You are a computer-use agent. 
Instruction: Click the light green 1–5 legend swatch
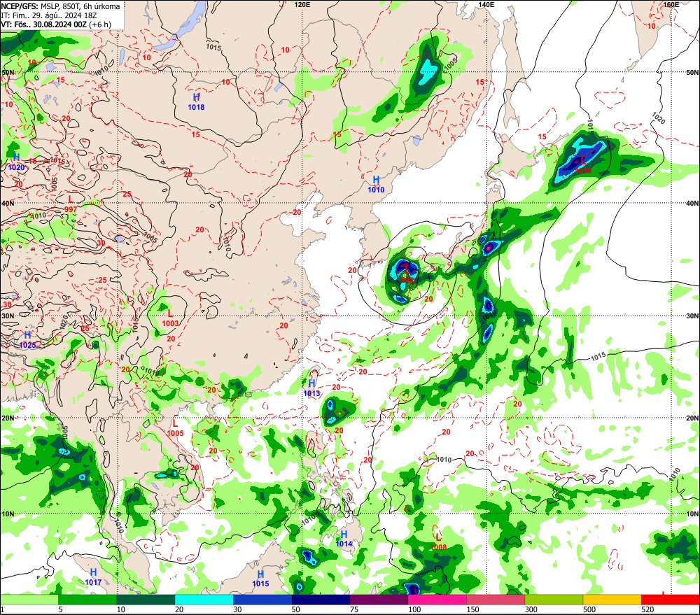tap(29, 600)
